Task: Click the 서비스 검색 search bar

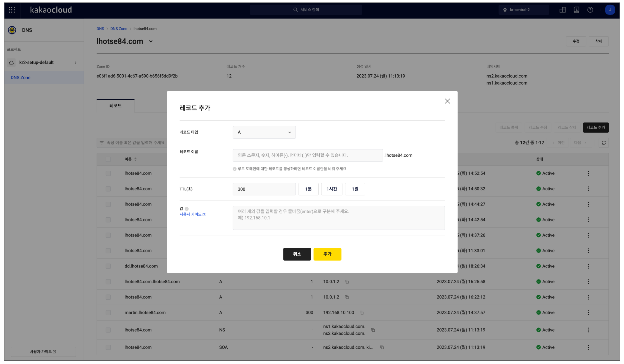Action: point(306,10)
